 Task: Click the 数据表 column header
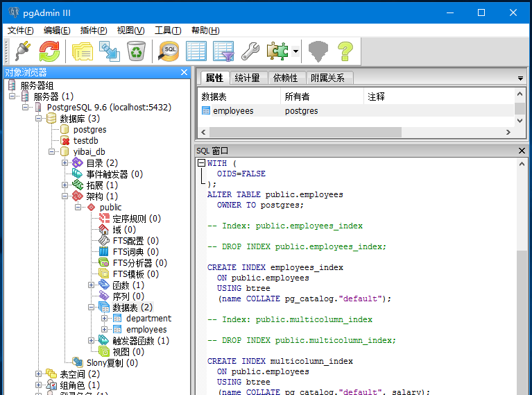pyautogui.click(x=239, y=96)
